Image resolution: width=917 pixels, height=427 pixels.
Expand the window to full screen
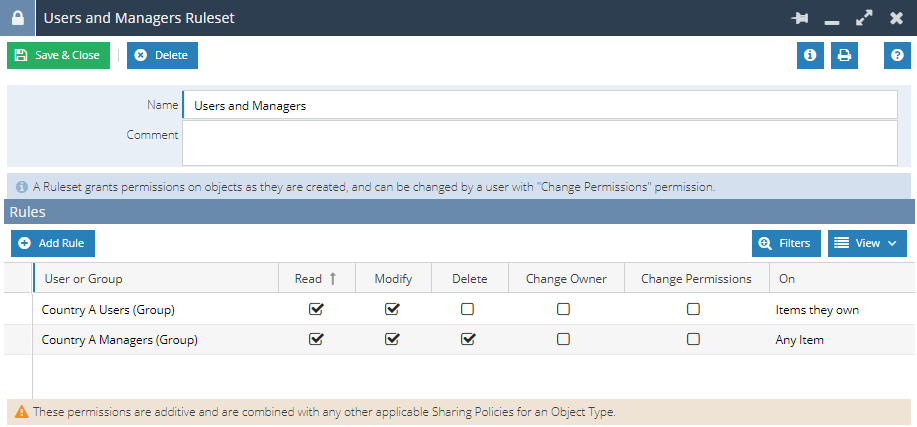point(863,19)
